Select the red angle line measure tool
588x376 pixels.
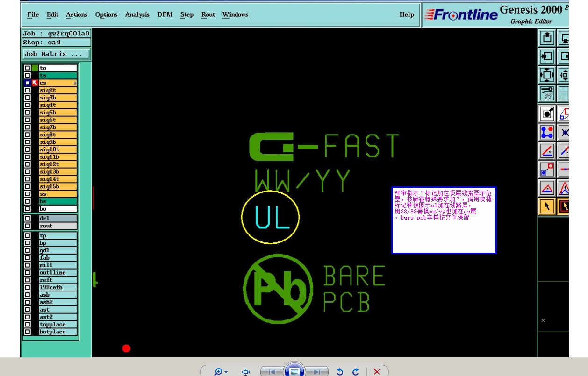(x=547, y=151)
